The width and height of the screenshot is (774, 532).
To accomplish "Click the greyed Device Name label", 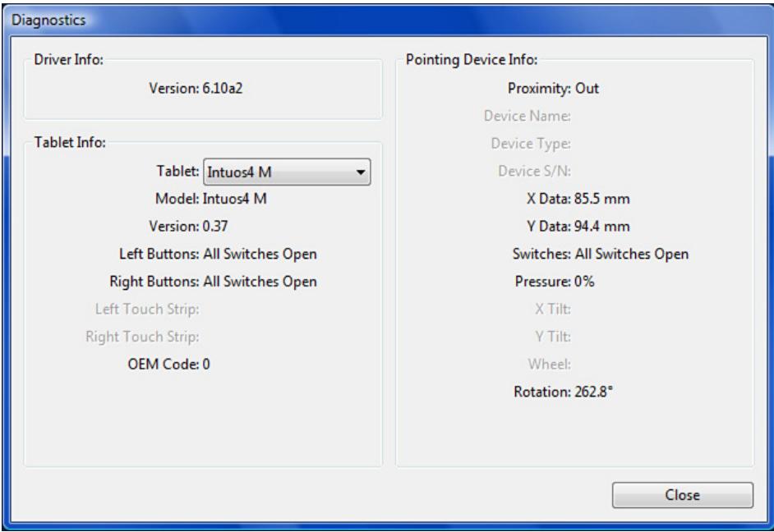I will [x=528, y=116].
